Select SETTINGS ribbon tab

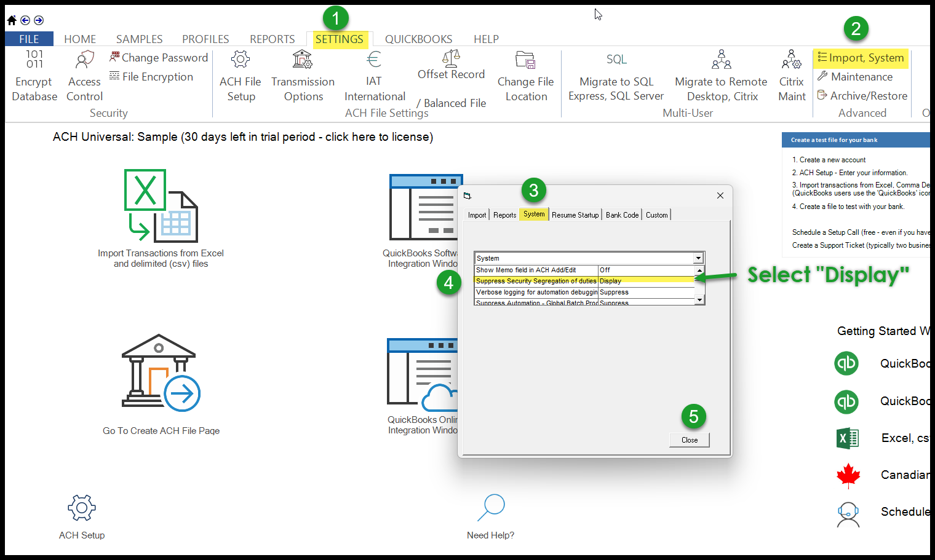[x=340, y=39]
